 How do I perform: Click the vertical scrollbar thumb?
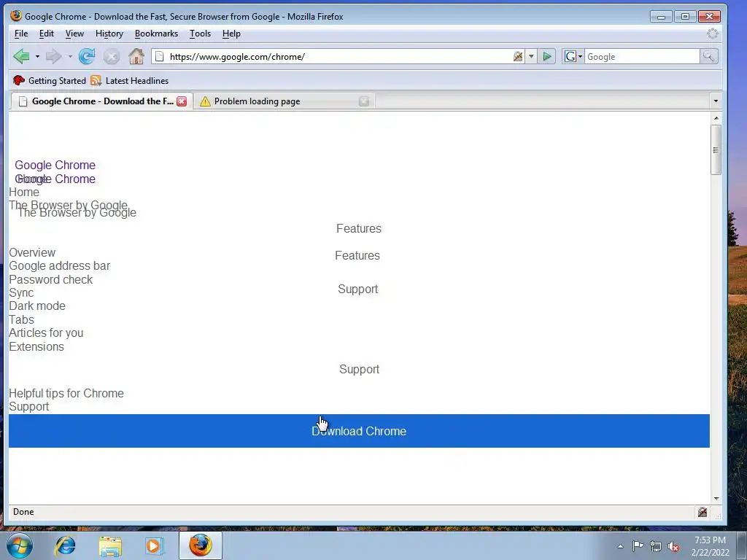pyautogui.click(x=716, y=150)
